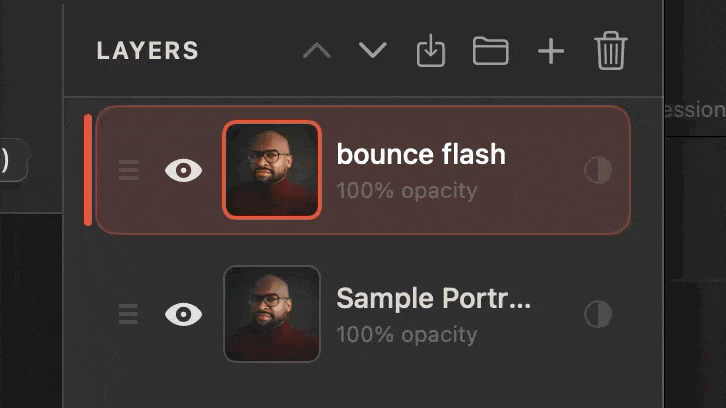Click Sample Portrait 100% opacity text

(x=406, y=334)
